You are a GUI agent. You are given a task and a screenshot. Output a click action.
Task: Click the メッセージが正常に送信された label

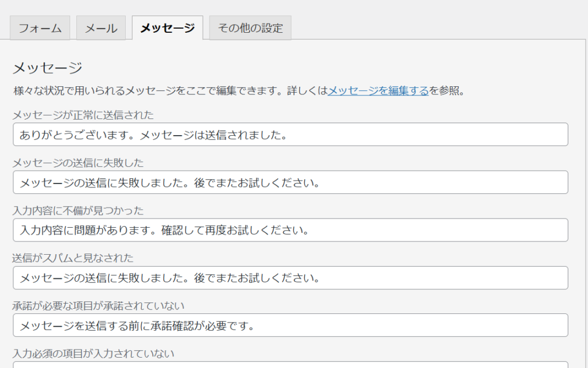pos(83,115)
